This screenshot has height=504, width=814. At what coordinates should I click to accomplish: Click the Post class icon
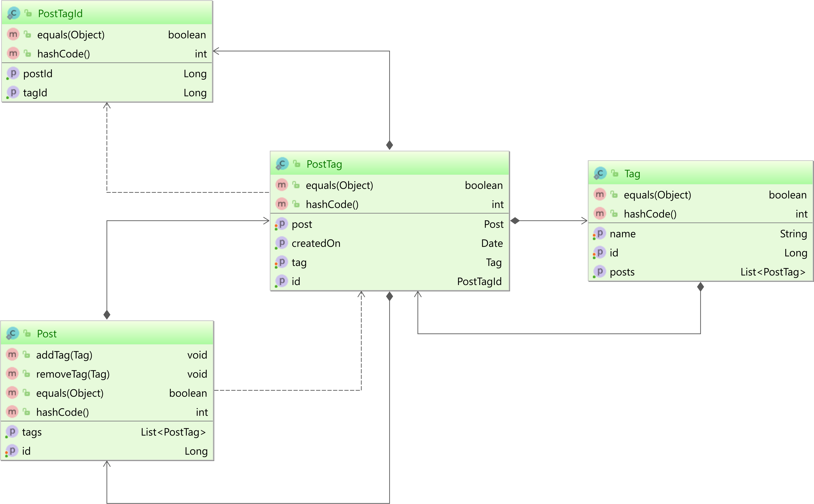[x=12, y=334]
